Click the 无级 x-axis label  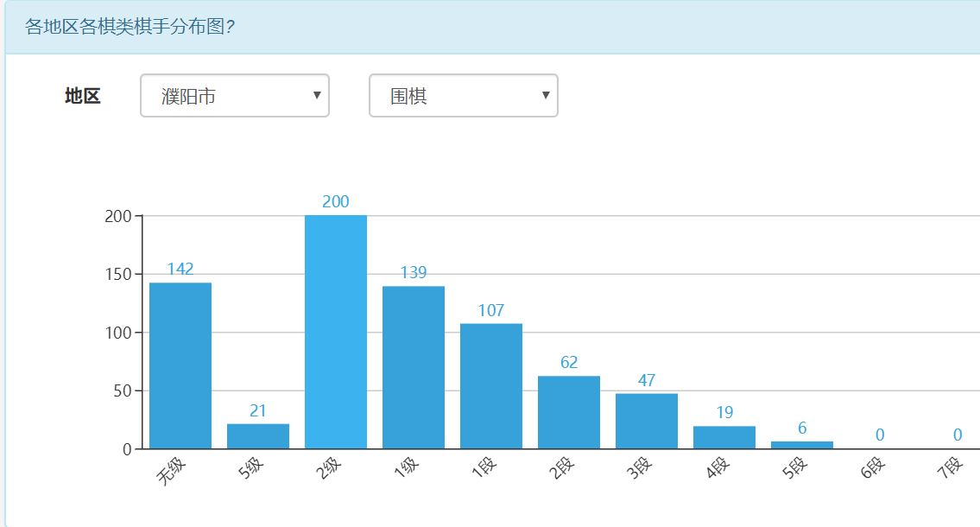[x=173, y=473]
